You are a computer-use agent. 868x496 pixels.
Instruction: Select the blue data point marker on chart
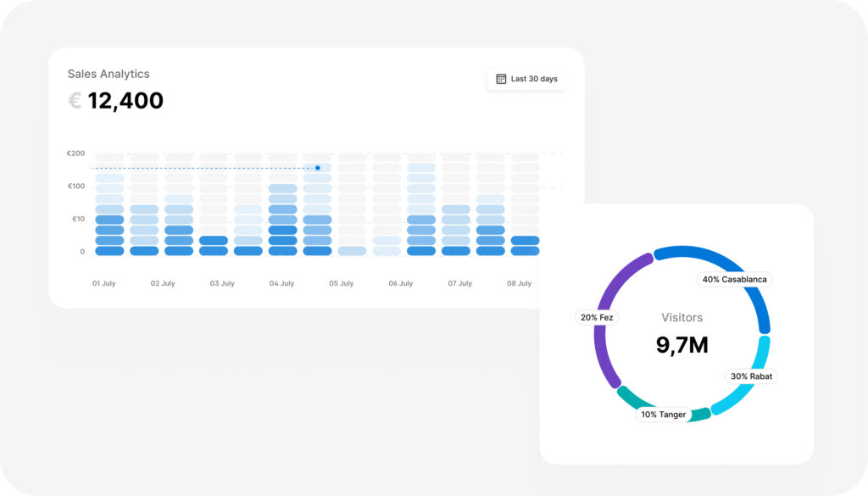click(318, 168)
